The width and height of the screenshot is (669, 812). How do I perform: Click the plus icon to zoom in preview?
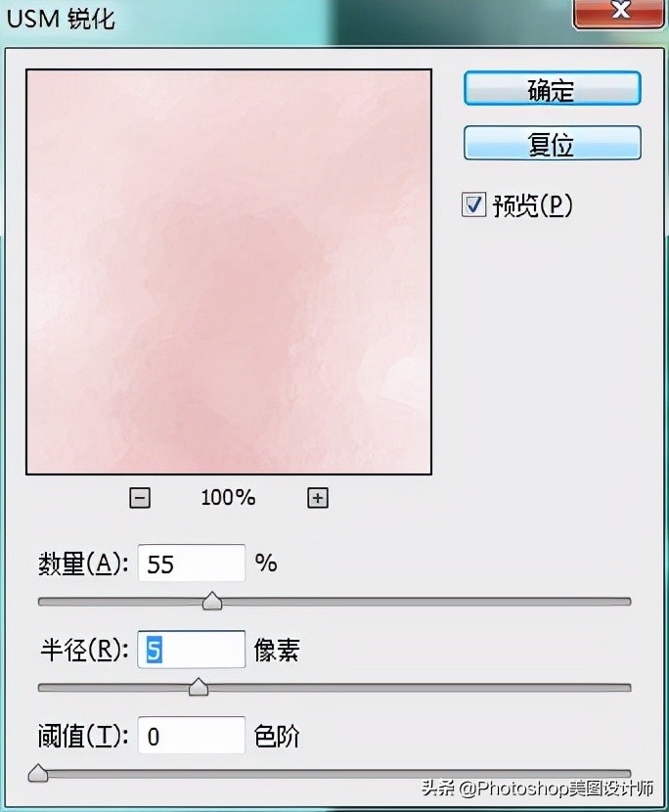pyautogui.click(x=317, y=498)
